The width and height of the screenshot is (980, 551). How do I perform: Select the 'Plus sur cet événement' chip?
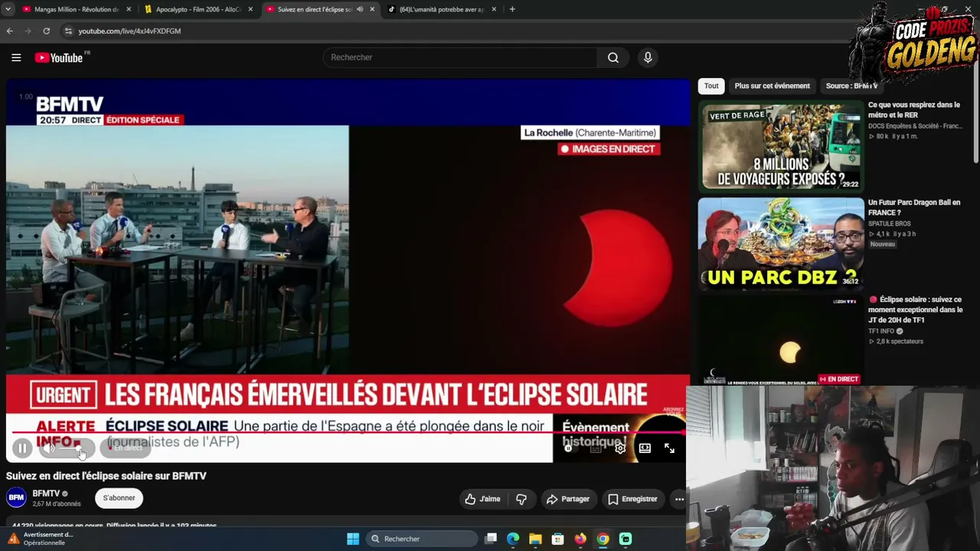(772, 86)
